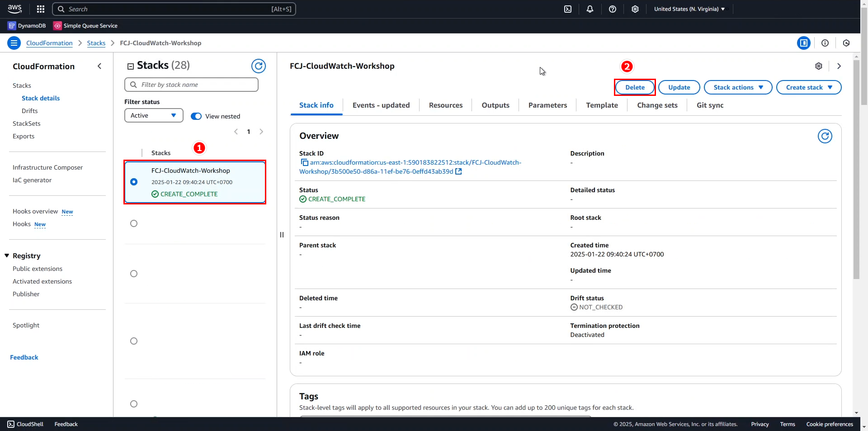Collapse the Stacks list panel
This screenshot has height=431, width=868.
click(131, 66)
